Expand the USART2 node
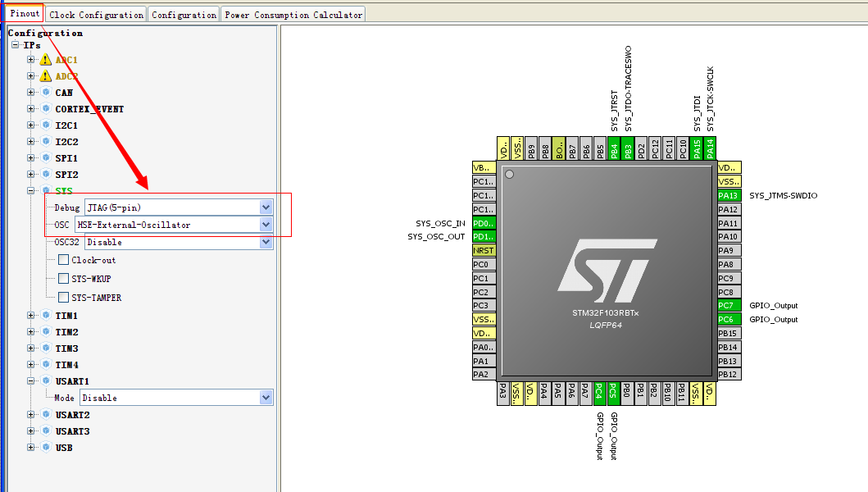Image resolution: width=868 pixels, height=492 pixels. [31, 414]
